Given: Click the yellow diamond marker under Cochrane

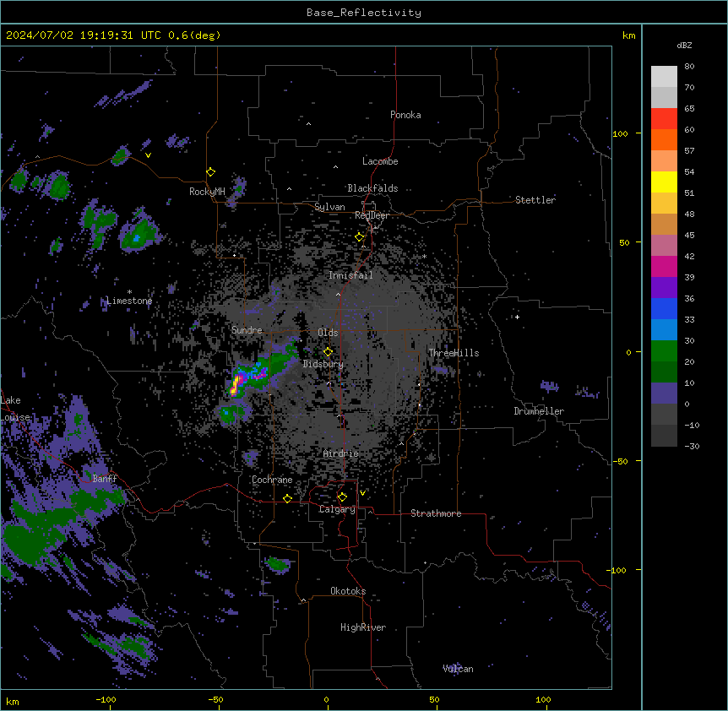Looking at the screenshot, I should tap(287, 498).
